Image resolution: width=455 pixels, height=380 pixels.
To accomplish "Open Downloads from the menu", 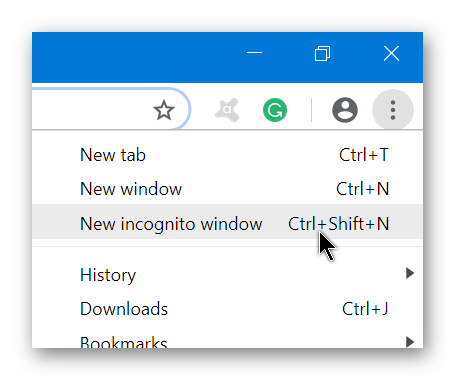I will pyautogui.click(x=227, y=309).
